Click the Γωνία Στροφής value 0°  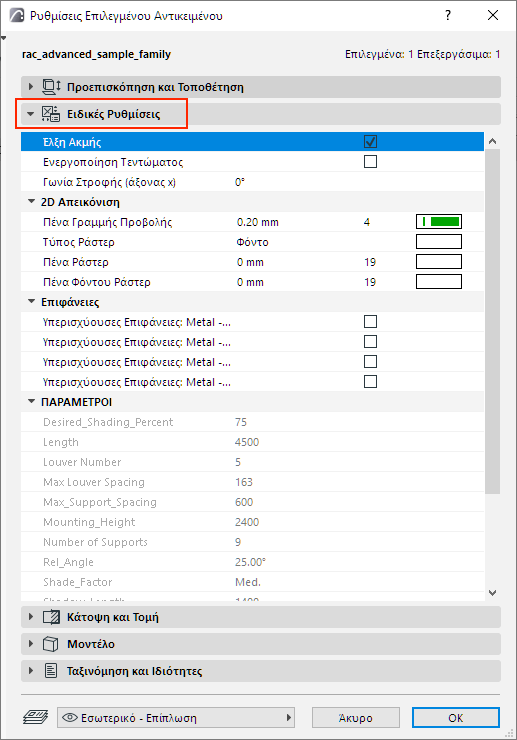(240, 182)
